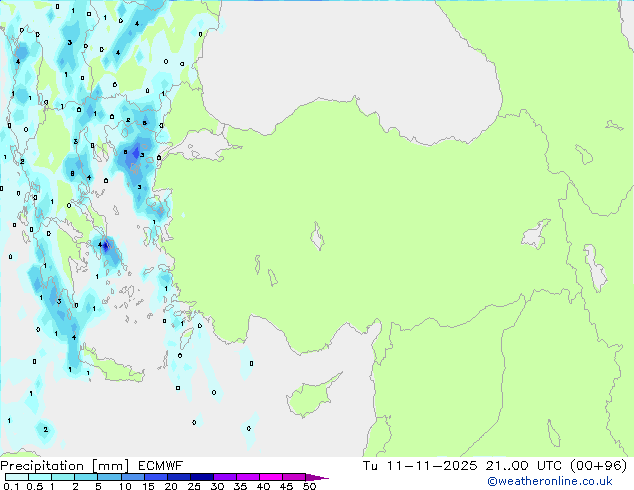The image size is (634, 490).
Task: Click the "Tu 11-11-2025 21..00 UTC (00+96)" timestamp
Action: [495, 466]
